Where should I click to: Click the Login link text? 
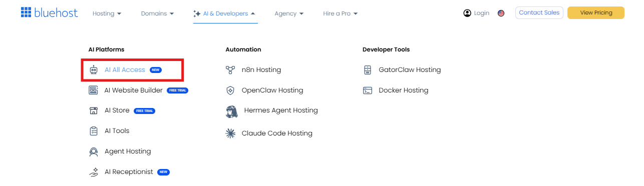coord(481,13)
